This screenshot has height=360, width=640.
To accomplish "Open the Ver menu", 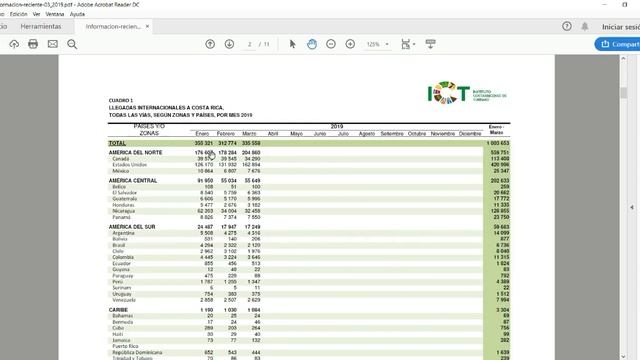I will tap(36, 14).
